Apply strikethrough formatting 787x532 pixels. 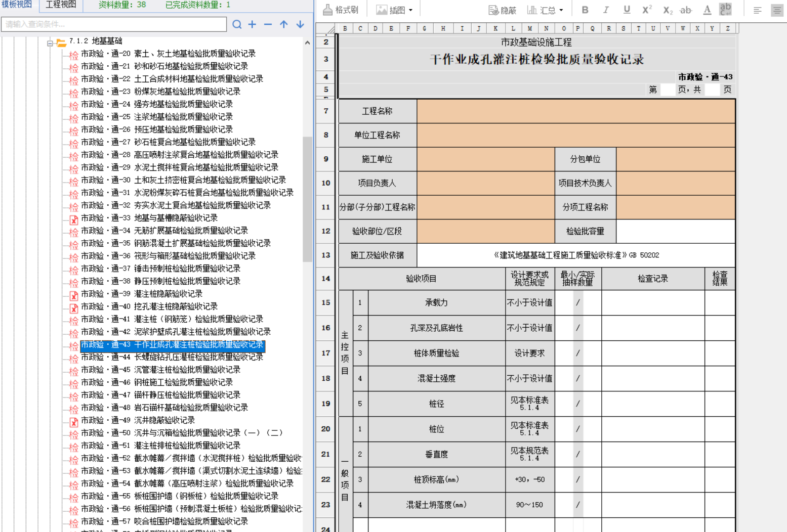coord(686,10)
